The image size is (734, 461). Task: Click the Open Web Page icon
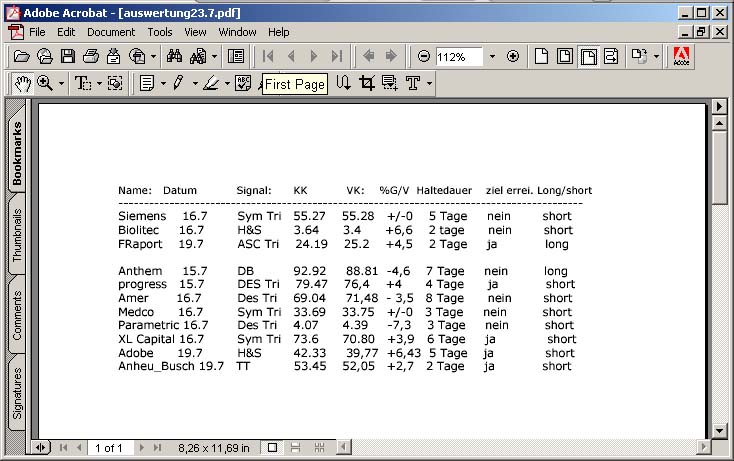click(x=45, y=57)
